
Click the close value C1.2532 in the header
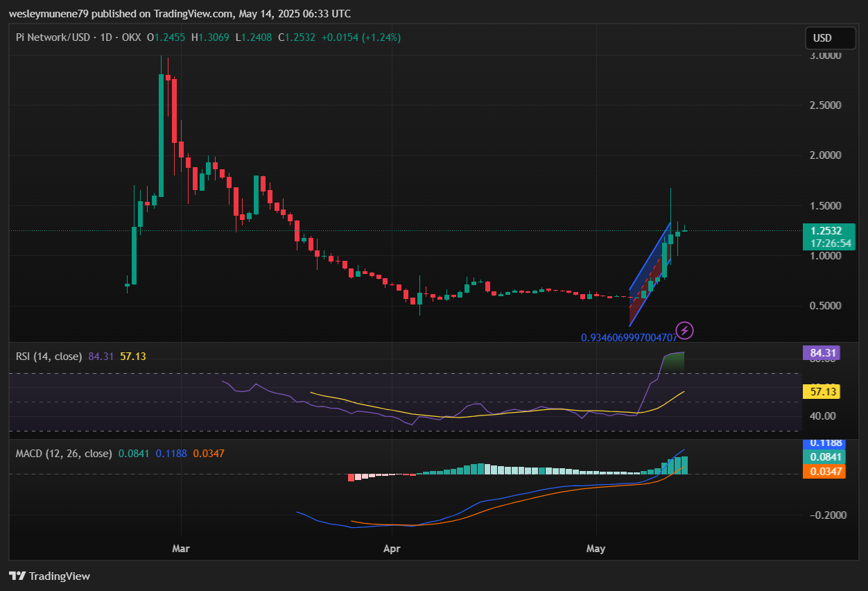pyautogui.click(x=297, y=37)
